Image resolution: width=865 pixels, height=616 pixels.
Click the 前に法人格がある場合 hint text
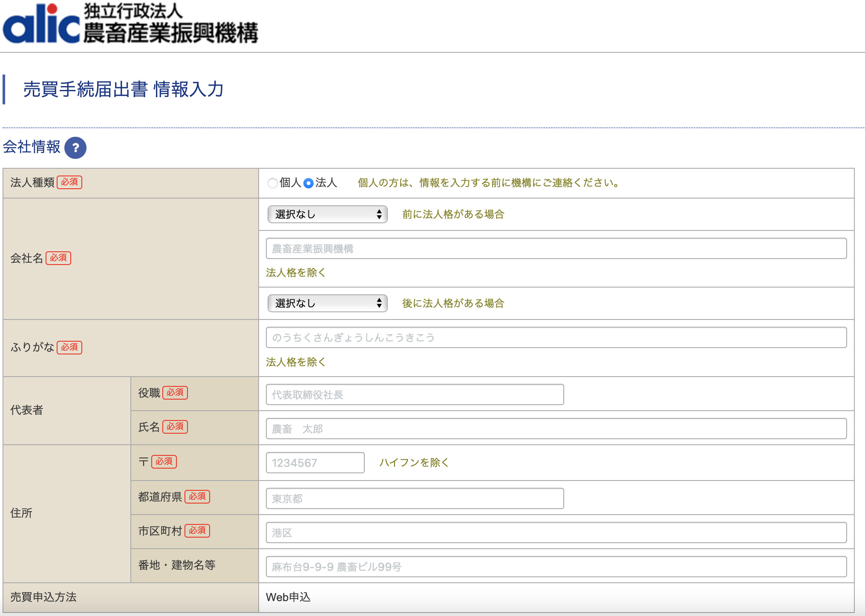pyautogui.click(x=453, y=214)
